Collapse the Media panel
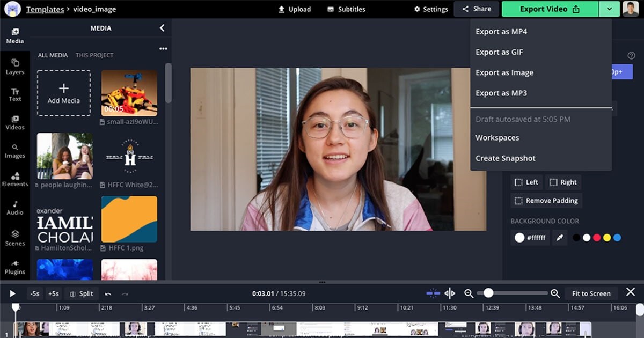 tap(162, 28)
